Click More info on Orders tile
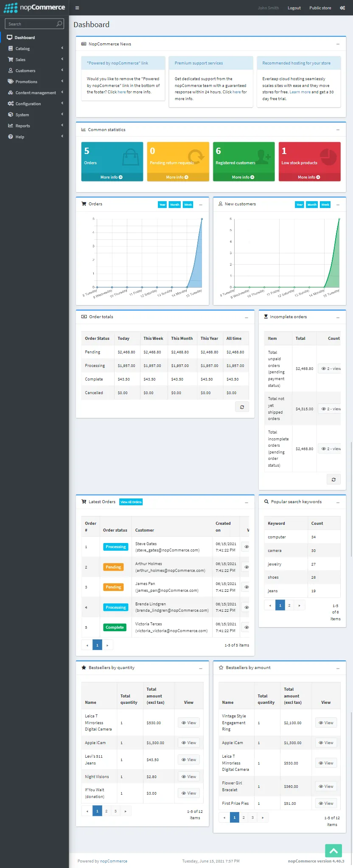 click(x=112, y=177)
